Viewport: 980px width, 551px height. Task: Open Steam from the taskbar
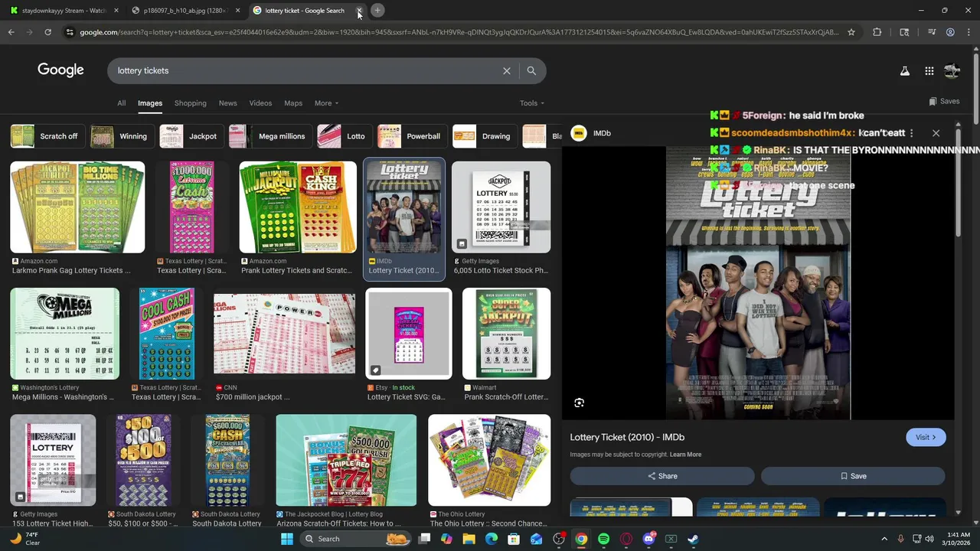click(x=693, y=539)
